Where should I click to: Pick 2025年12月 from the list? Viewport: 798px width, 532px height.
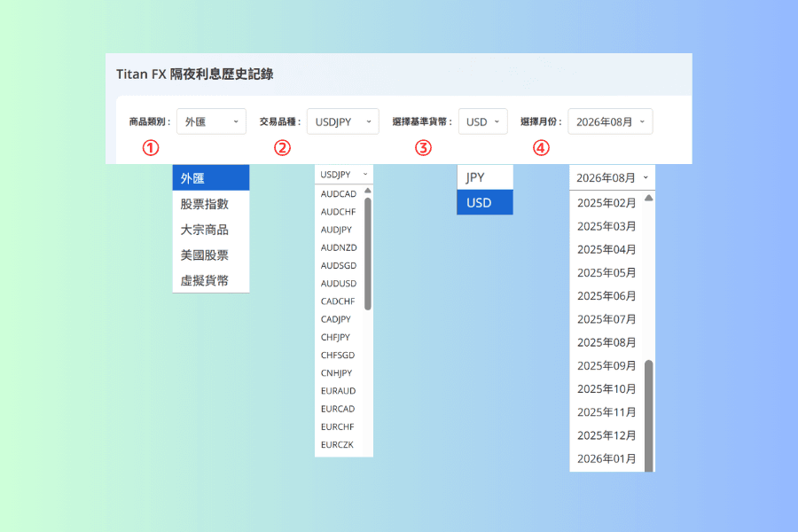pos(606,435)
